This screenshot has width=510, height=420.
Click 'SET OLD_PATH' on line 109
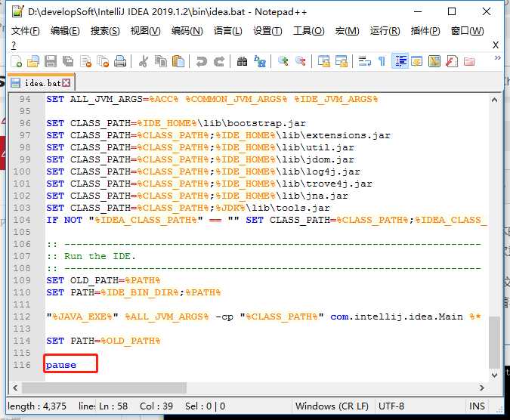point(82,280)
